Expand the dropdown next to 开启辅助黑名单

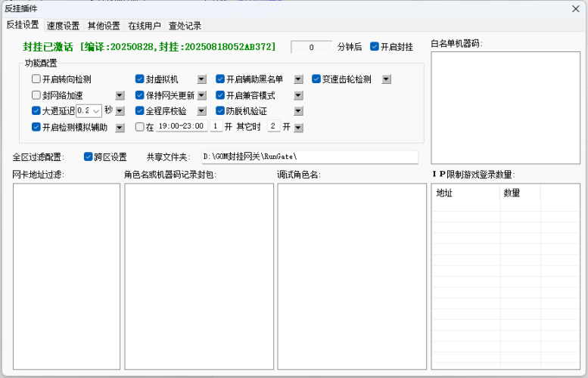click(298, 79)
